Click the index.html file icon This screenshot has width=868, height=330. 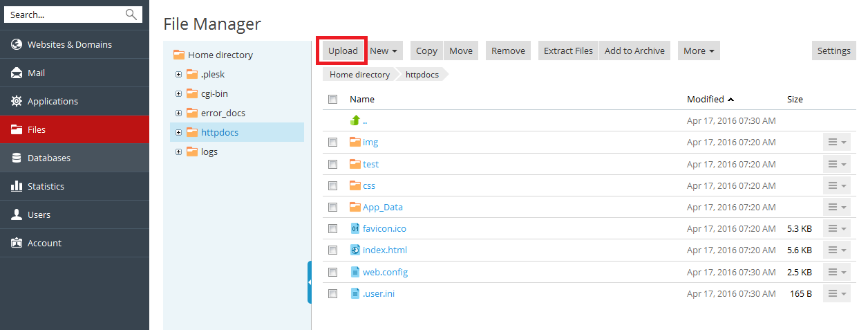point(355,250)
